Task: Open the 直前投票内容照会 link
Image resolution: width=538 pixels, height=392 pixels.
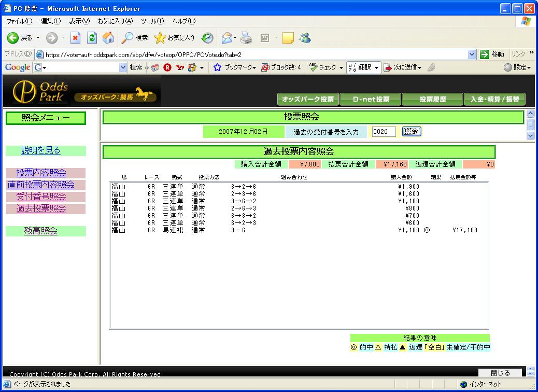Action: (x=41, y=185)
